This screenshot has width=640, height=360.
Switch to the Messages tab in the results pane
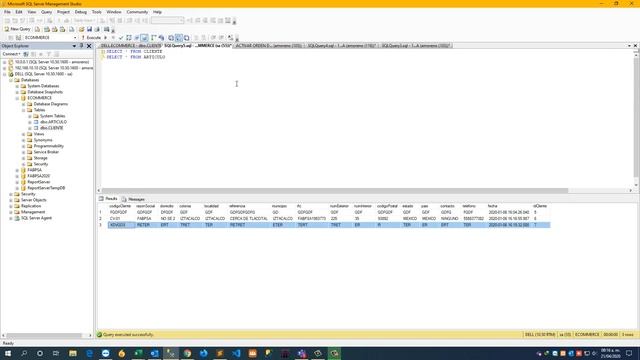133,199
